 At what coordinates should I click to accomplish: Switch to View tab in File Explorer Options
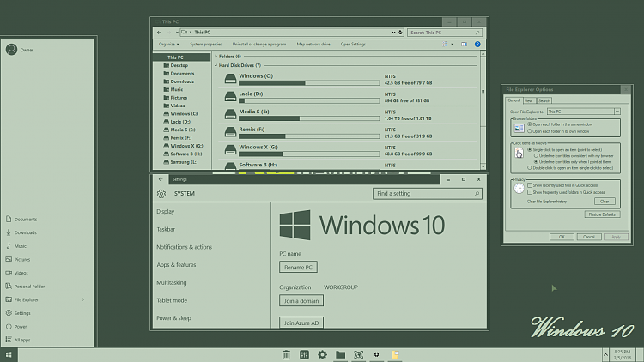(529, 100)
